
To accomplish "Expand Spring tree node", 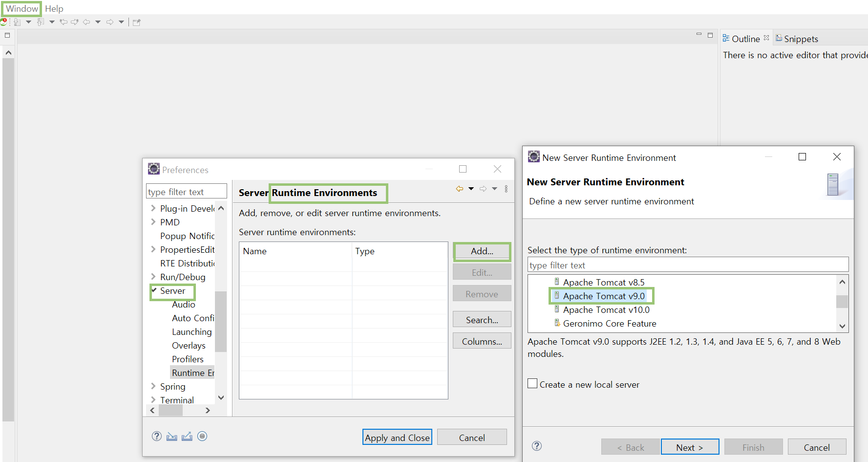I will 153,386.
